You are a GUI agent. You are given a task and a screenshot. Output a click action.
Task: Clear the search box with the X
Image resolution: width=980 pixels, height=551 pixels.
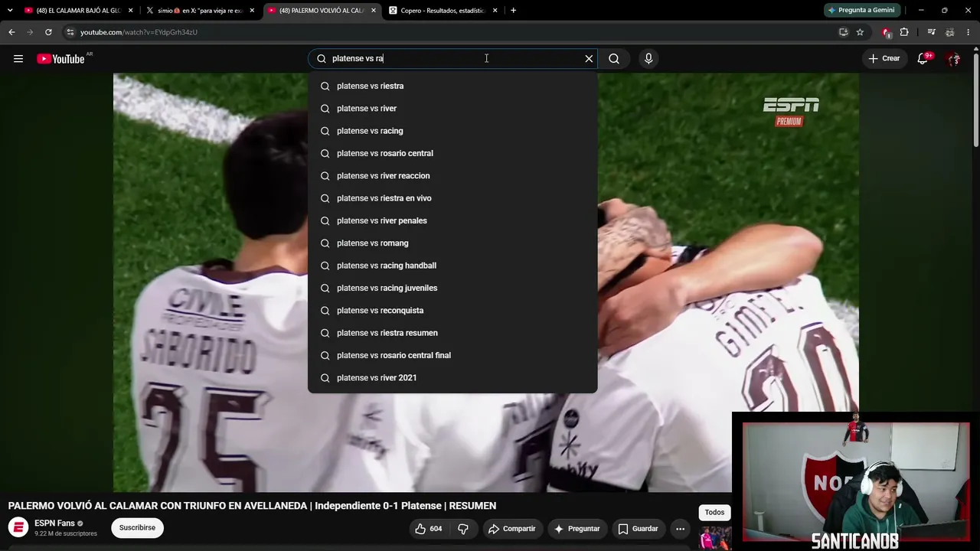point(589,59)
